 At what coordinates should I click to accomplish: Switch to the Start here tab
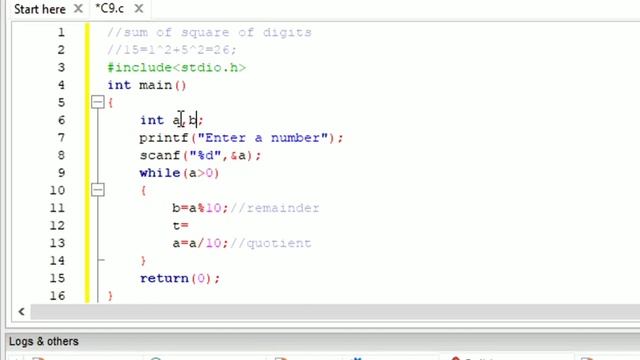[x=40, y=9]
